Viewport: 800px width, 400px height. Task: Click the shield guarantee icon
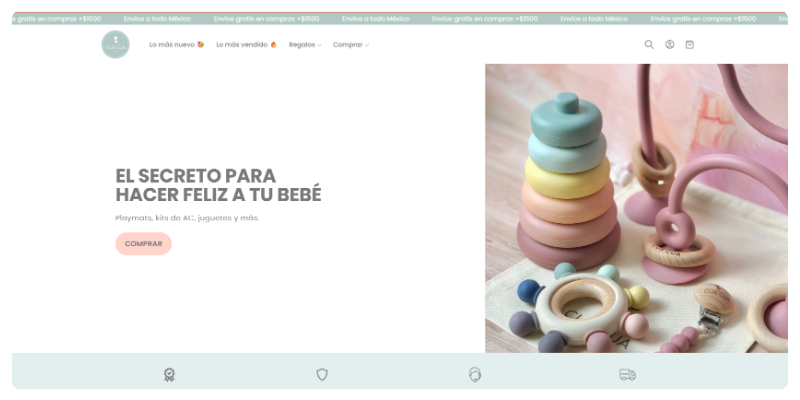322,374
